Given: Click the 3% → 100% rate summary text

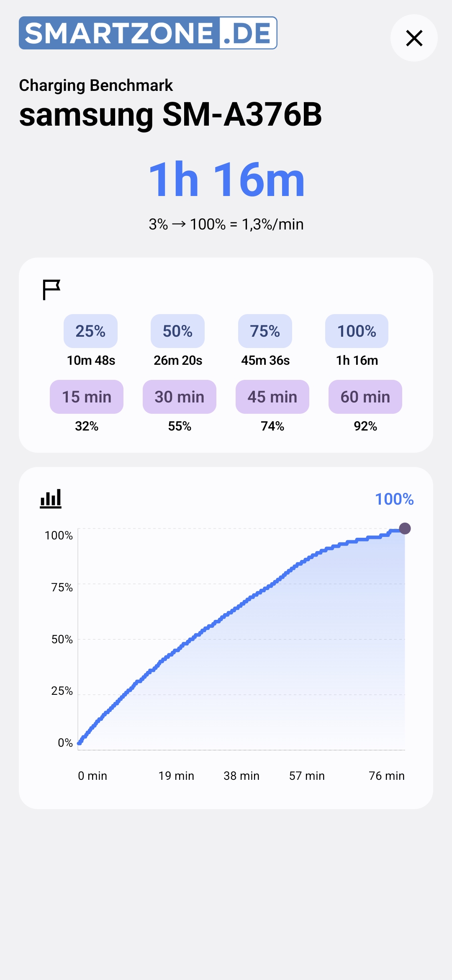Looking at the screenshot, I should coord(226,224).
